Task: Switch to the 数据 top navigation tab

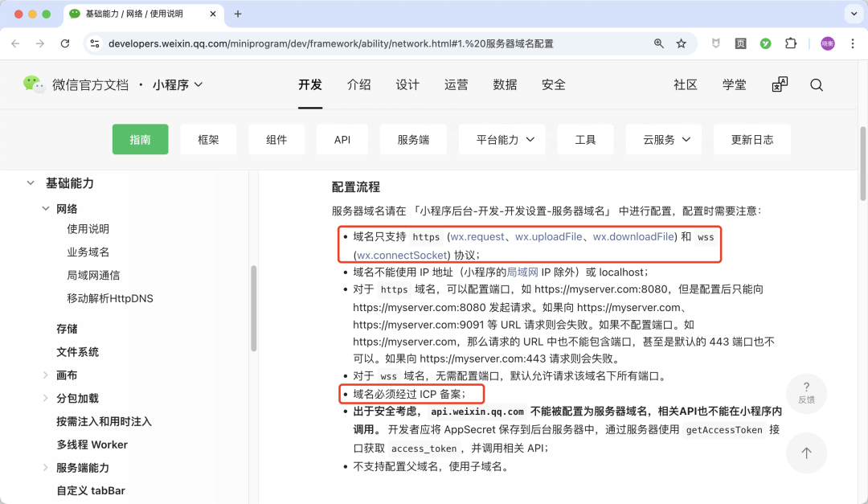Action: coord(505,84)
